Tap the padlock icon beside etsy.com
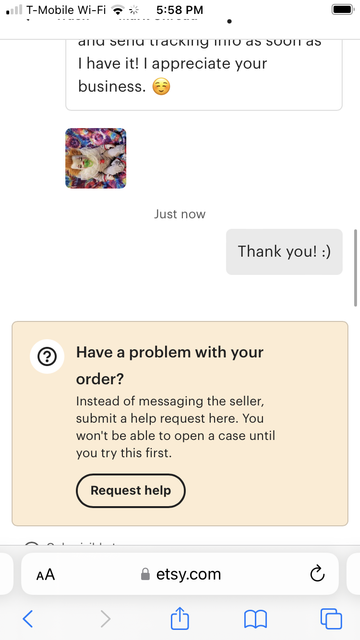Screen dimensions: 360x640 145,574
